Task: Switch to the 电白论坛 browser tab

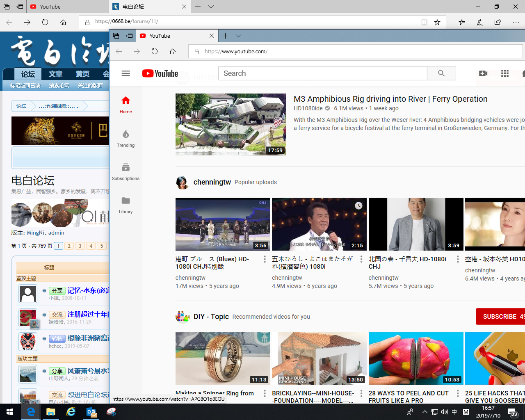Action: click(148, 7)
